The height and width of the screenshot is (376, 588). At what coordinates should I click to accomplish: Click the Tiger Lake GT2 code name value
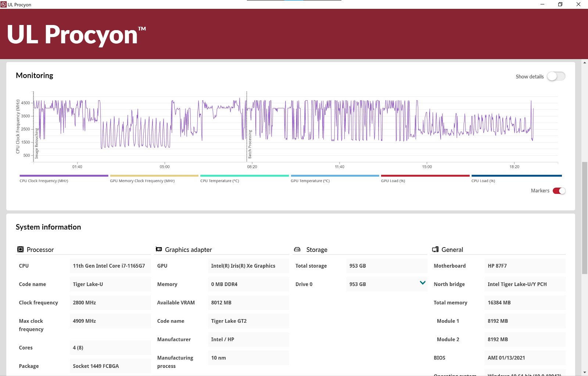(x=248, y=321)
